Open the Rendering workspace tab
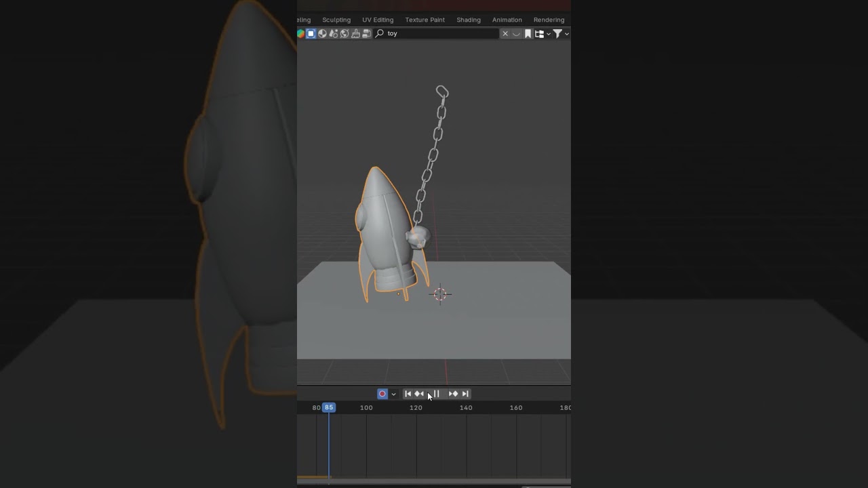Screen dimensions: 868x488 549,20
